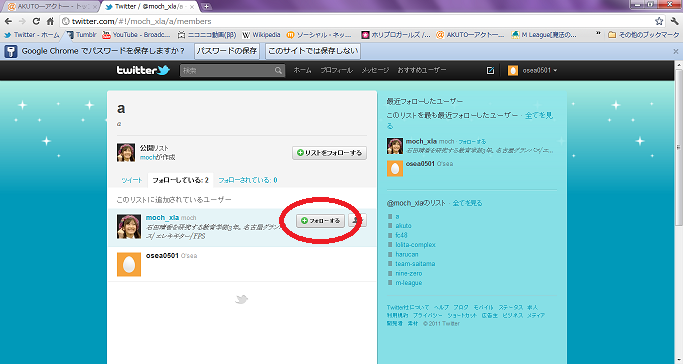Click the search magnifier icon
The width and height of the screenshot is (683, 364).
pos(278,71)
